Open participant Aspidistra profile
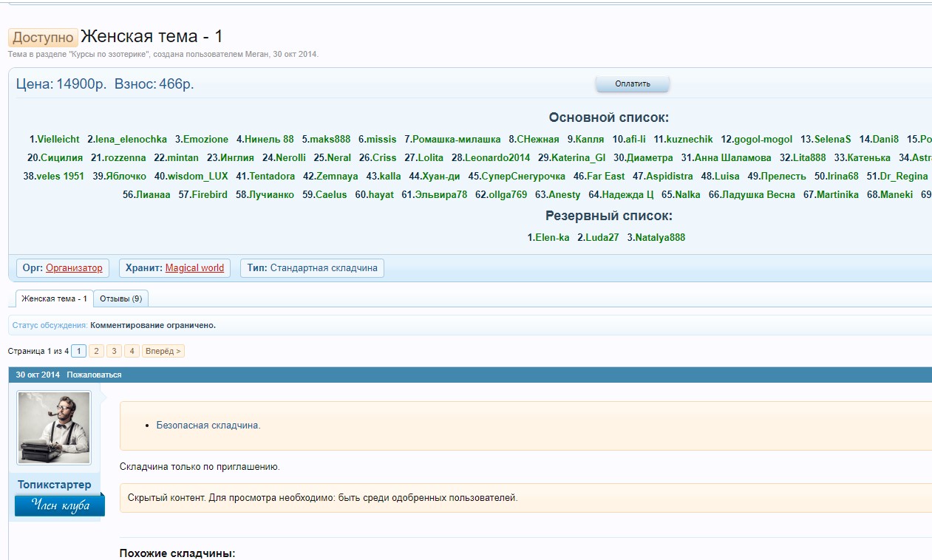932x560 pixels. [x=670, y=176]
